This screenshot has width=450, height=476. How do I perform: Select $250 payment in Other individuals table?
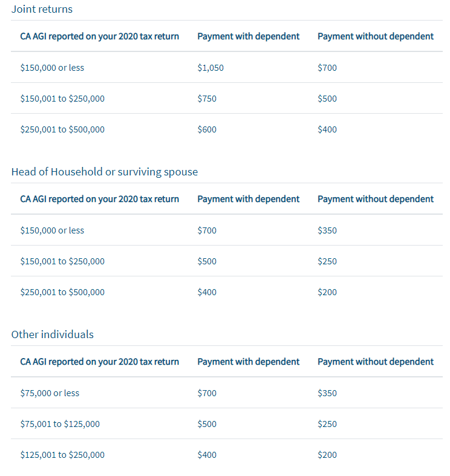coord(327,424)
